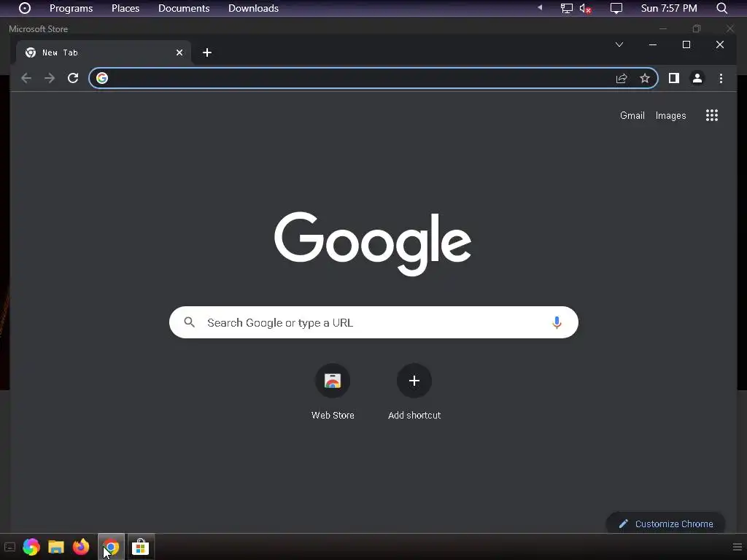747x560 pixels.
Task: Open the notifications icon in top panel
Action: coord(616,8)
